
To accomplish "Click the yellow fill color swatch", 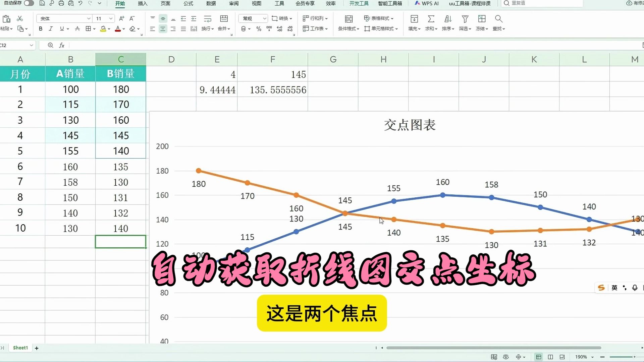I will pos(103,29).
